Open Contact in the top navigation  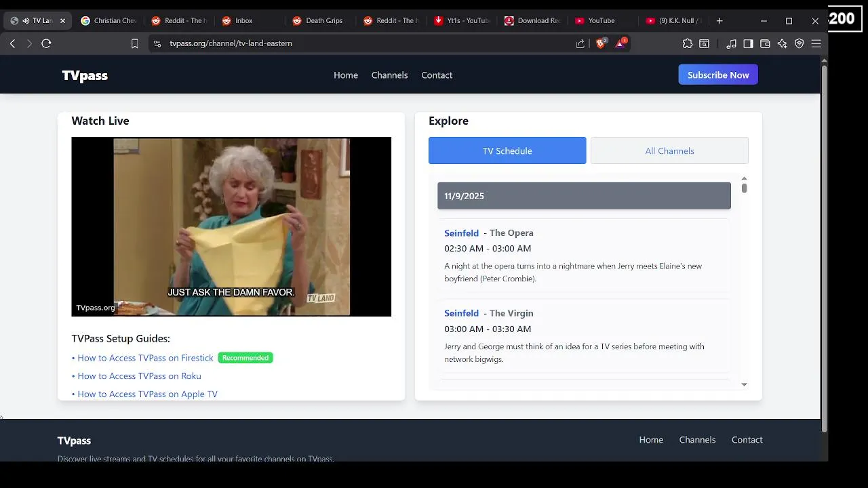click(437, 75)
